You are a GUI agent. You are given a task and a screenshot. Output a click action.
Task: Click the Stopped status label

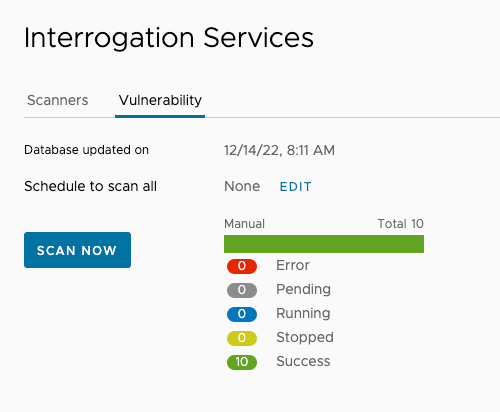click(x=305, y=337)
